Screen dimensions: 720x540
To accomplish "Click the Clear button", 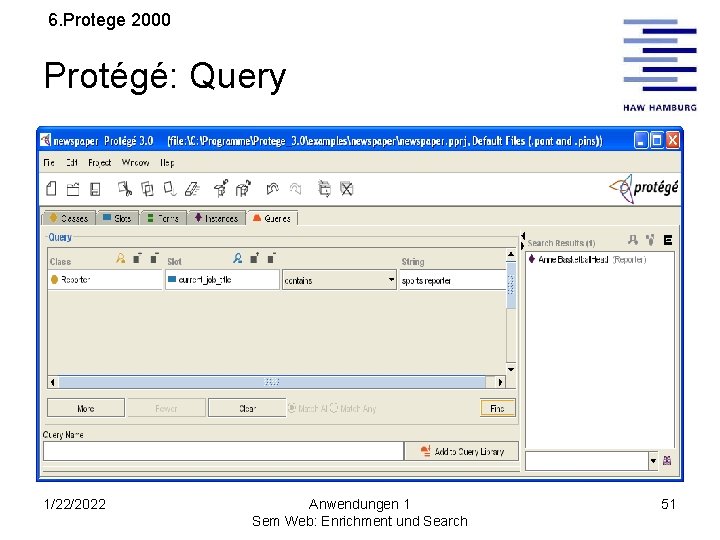I will (247, 408).
